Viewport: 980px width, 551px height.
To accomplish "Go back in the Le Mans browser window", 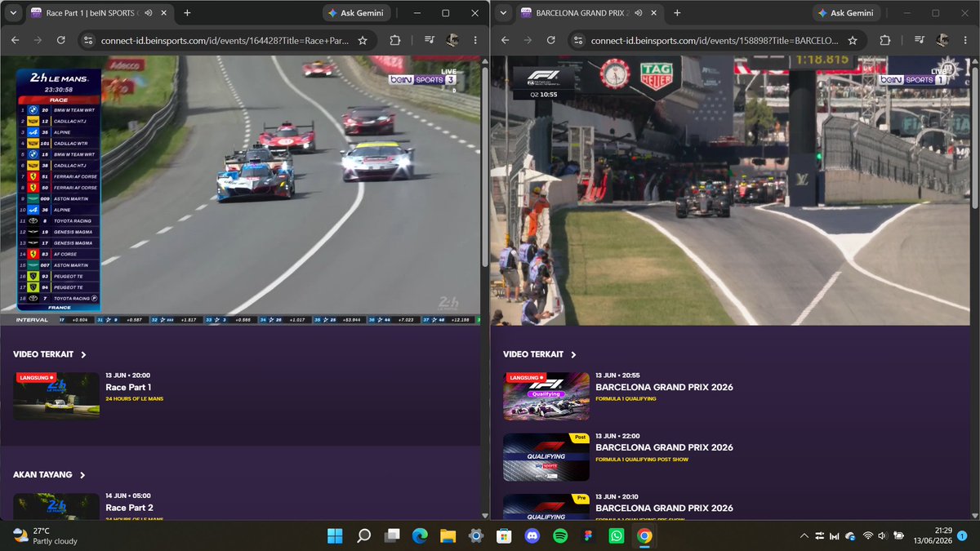I will pos(15,40).
